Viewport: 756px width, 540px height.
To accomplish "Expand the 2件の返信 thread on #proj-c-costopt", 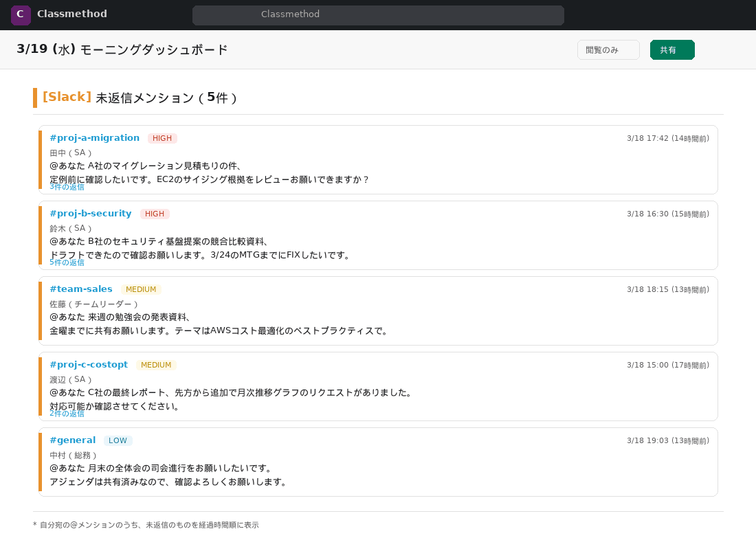I will tap(67, 414).
